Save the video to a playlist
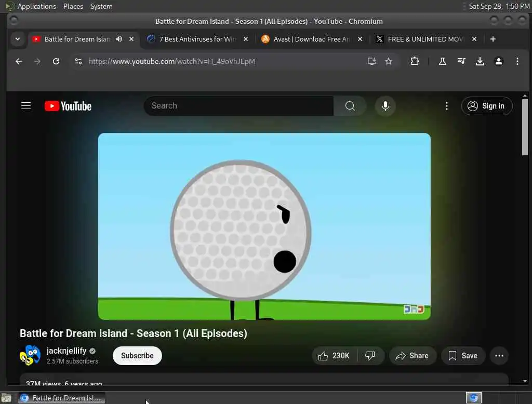 (463, 356)
